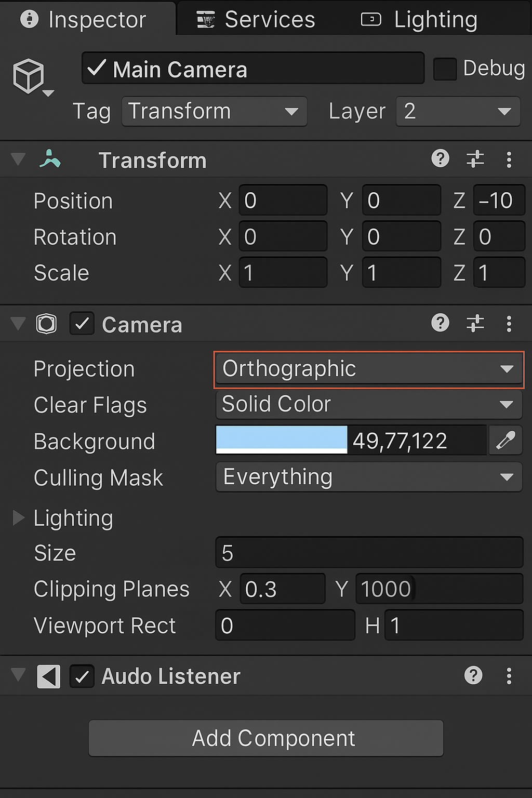Open Transform component preset sliders icon
The height and width of the screenshot is (798, 532).
(475, 159)
